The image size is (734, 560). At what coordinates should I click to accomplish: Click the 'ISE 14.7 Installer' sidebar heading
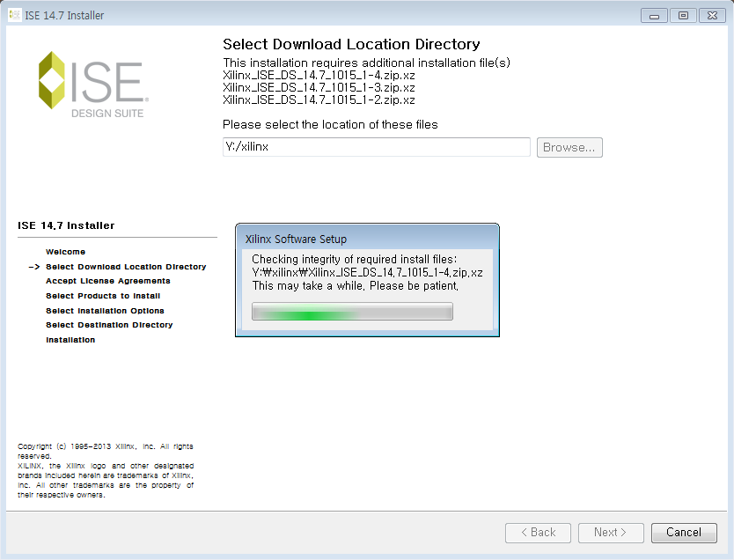(x=66, y=225)
